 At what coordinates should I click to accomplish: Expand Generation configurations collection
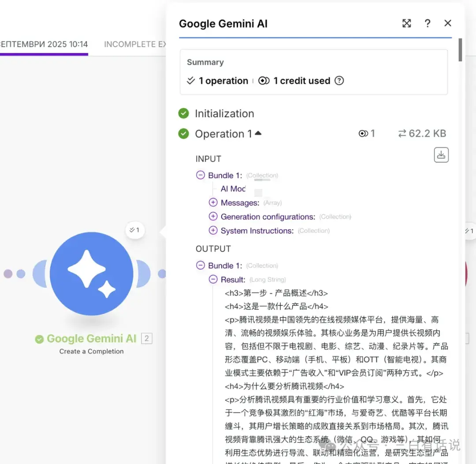[213, 216]
